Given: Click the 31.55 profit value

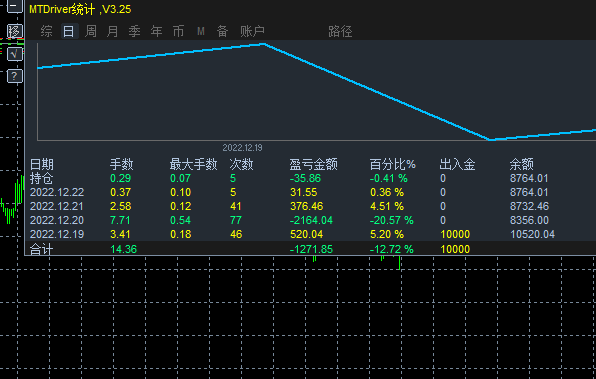Looking at the screenshot, I should coord(303,192).
